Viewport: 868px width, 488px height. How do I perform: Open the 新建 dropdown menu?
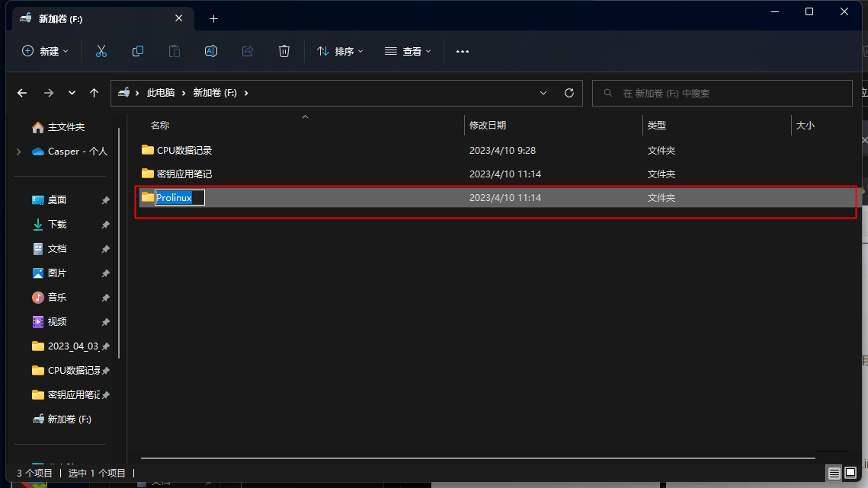pos(46,52)
